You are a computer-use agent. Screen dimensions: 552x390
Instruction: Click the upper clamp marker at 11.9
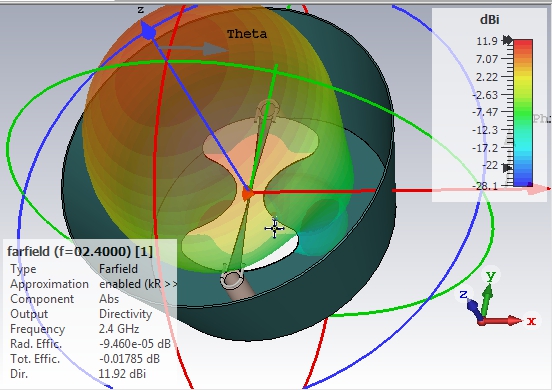(x=507, y=40)
